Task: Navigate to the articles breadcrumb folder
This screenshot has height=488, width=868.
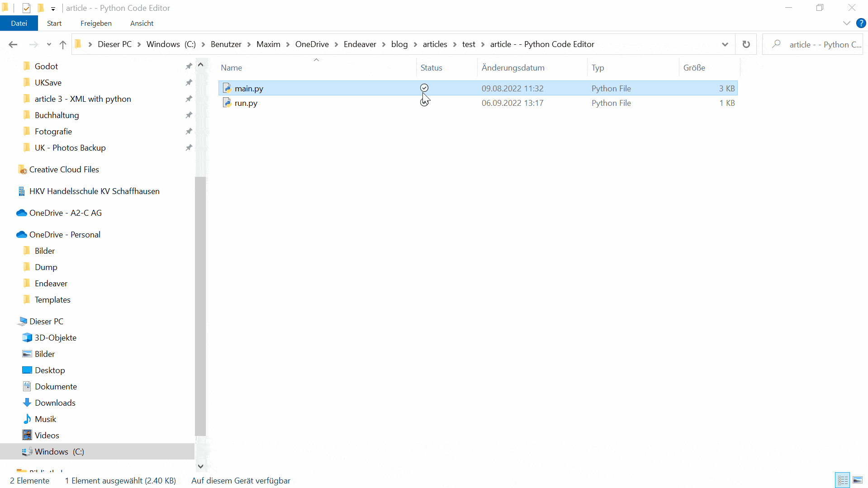Action: pos(435,44)
